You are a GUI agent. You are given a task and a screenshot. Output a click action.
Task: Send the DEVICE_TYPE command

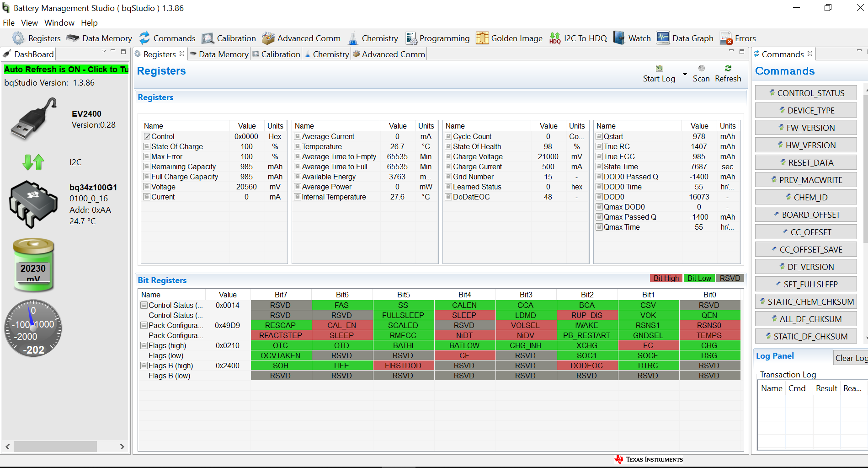click(806, 110)
